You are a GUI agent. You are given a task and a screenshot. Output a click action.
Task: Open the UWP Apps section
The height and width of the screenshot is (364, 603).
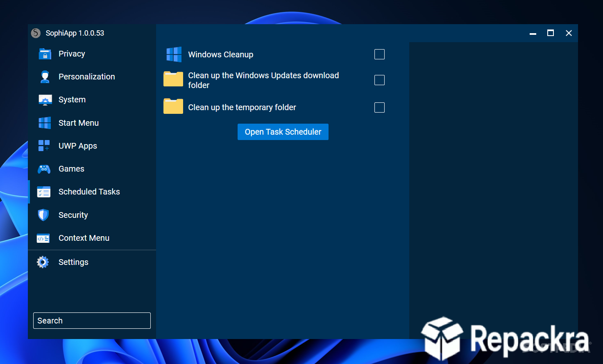pos(92,146)
